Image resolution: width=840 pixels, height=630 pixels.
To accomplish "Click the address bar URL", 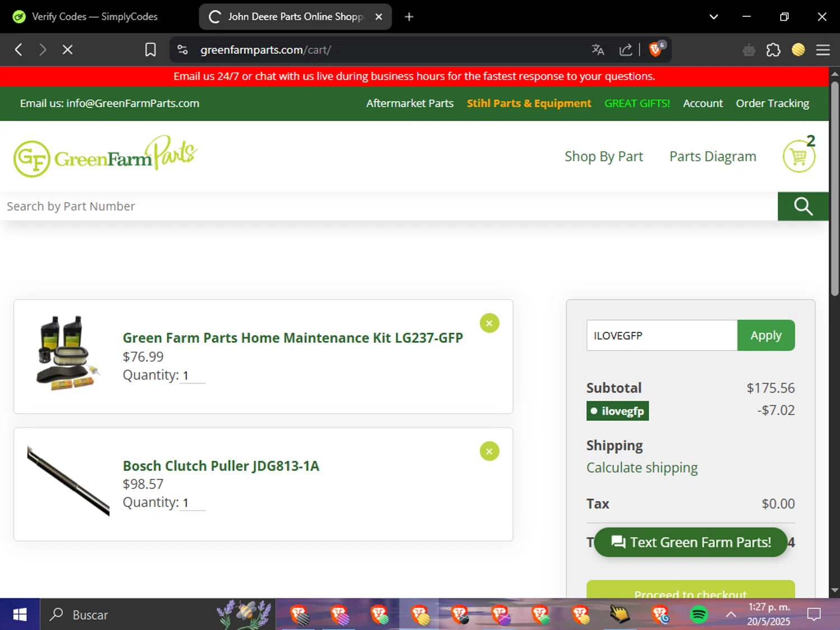I will 265,50.
